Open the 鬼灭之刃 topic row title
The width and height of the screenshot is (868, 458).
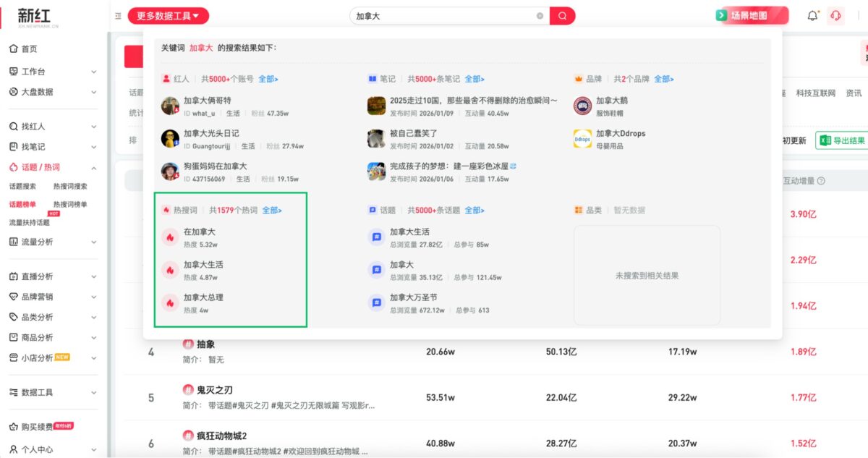(215, 390)
